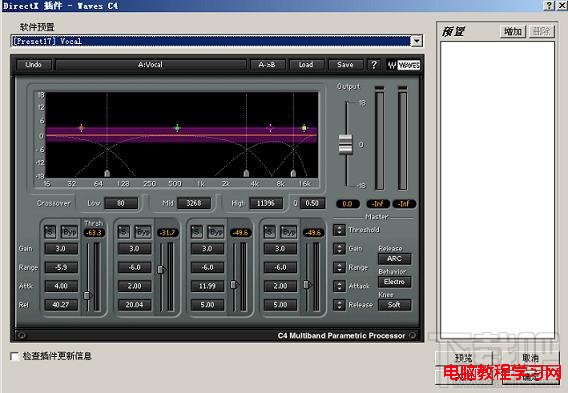Solo band 1 with its S button

tap(50, 232)
